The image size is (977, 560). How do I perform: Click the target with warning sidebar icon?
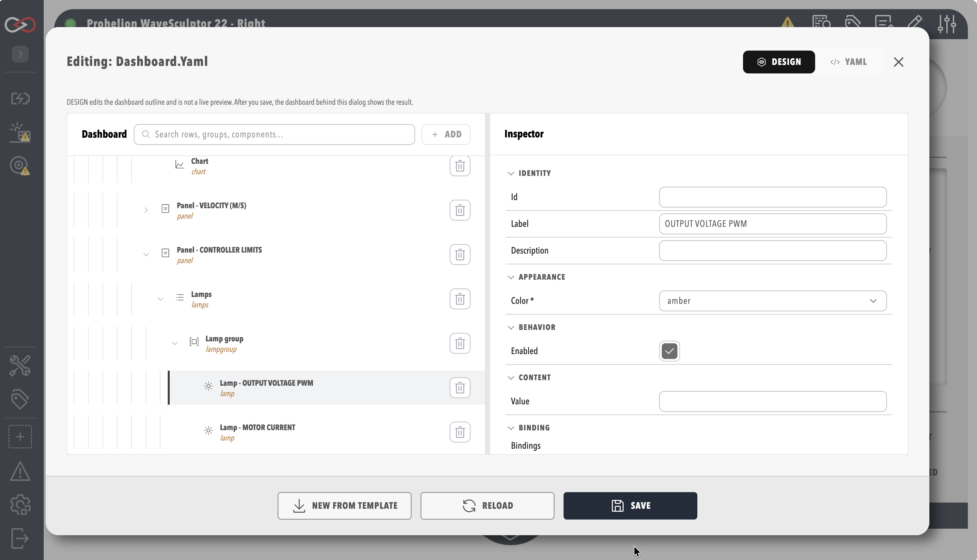tap(20, 166)
